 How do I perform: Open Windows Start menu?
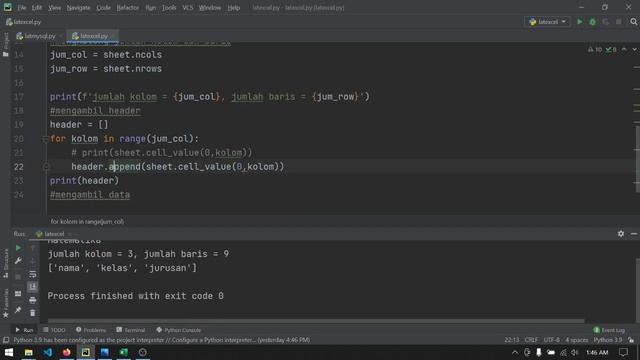pyautogui.click(x=9, y=352)
